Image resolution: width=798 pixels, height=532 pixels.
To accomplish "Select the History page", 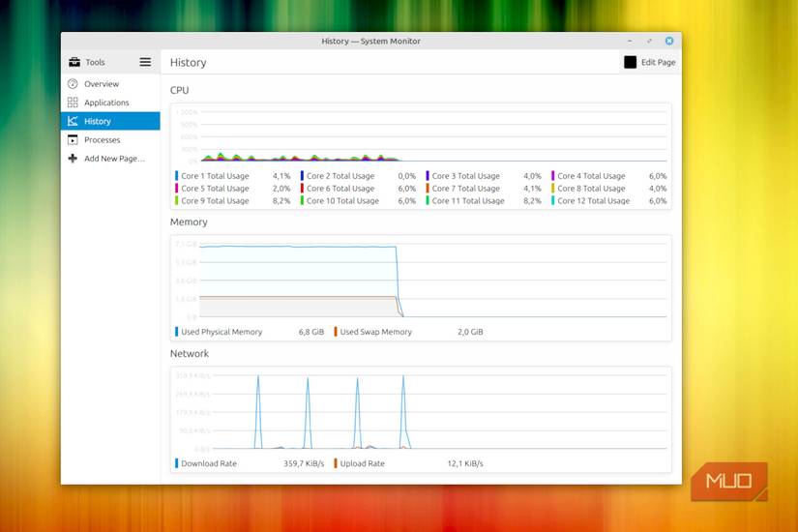I will 110,121.
